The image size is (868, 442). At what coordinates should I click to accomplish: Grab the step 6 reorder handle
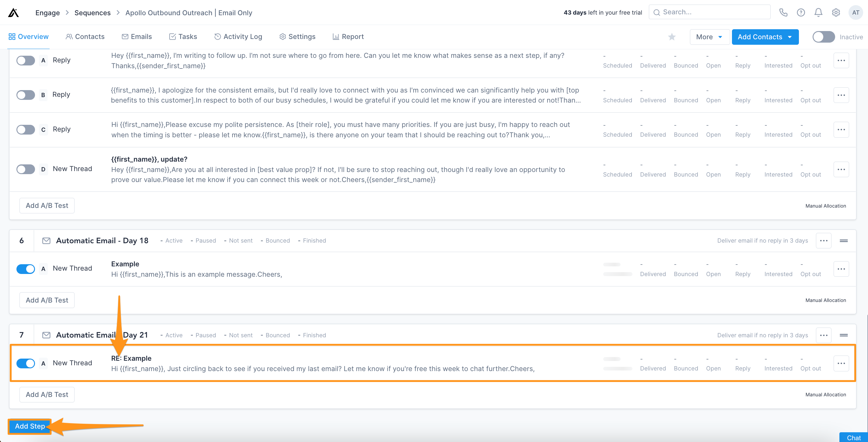[x=844, y=241]
